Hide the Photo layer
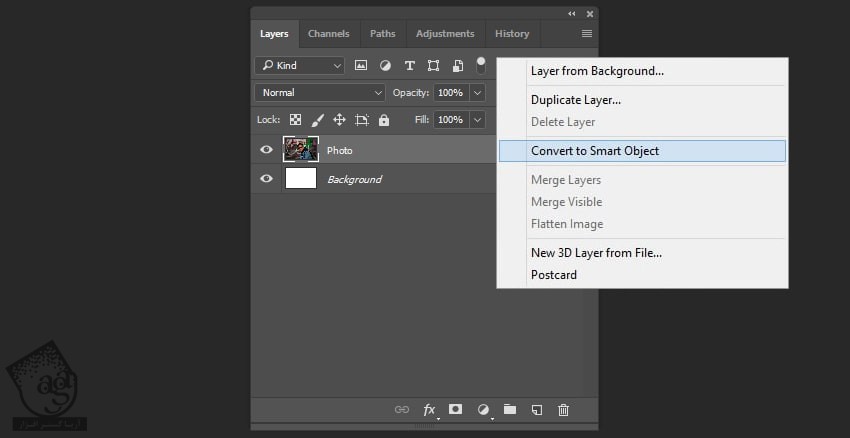Image resolution: width=850 pixels, height=438 pixels. pyautogui.click(x=266, y=150)
